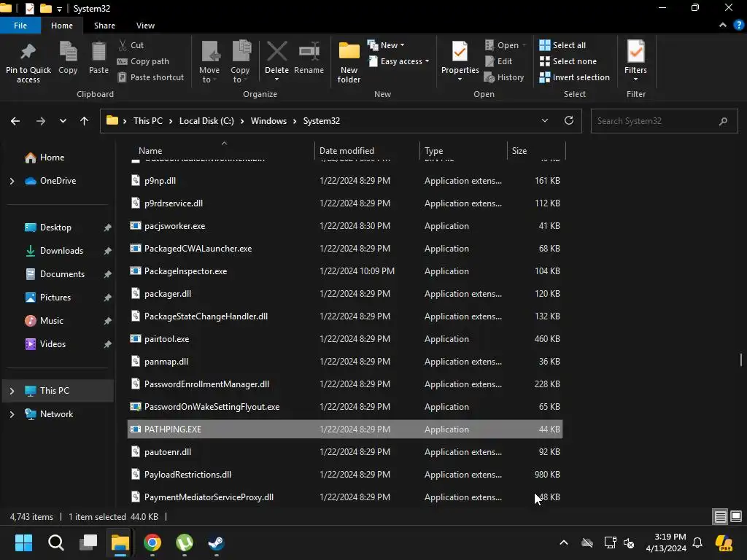
Task: Sort by the Name column header
Action: point(222,150)
